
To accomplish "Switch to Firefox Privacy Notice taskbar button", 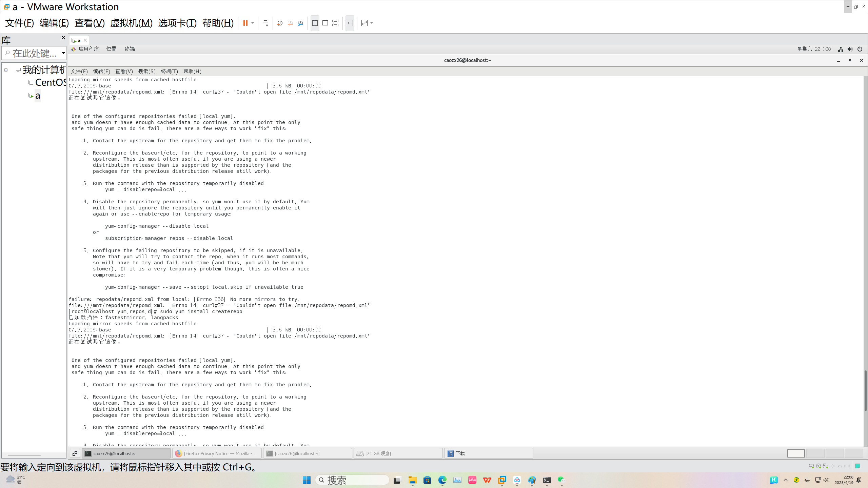I will (x=217, y=453).
